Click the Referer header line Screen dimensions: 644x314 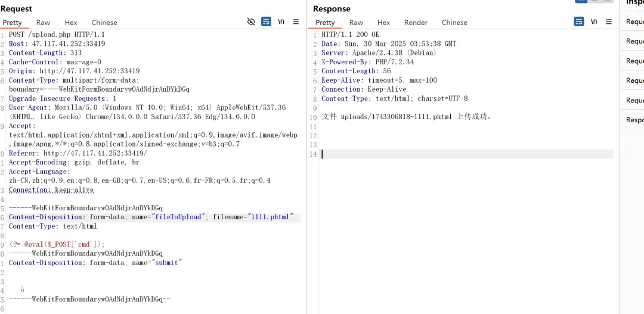(x=78, y=153)
